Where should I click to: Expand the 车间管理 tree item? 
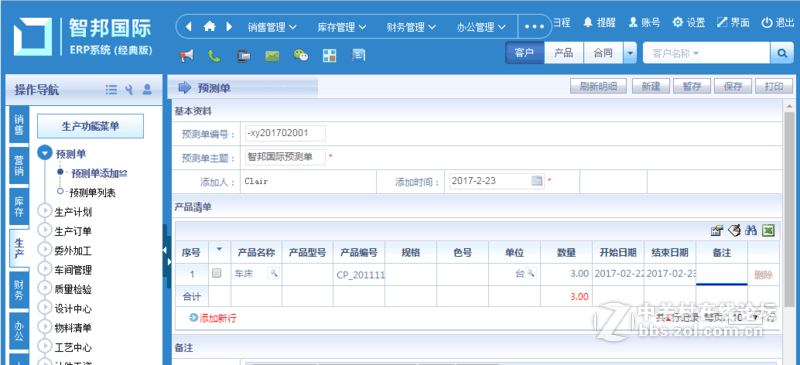[x=45, y=270]
